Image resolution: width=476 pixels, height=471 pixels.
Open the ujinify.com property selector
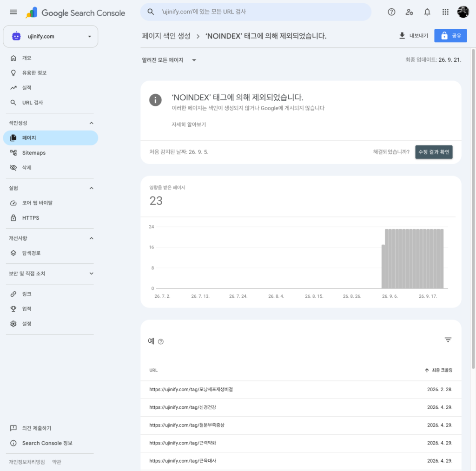50,36
